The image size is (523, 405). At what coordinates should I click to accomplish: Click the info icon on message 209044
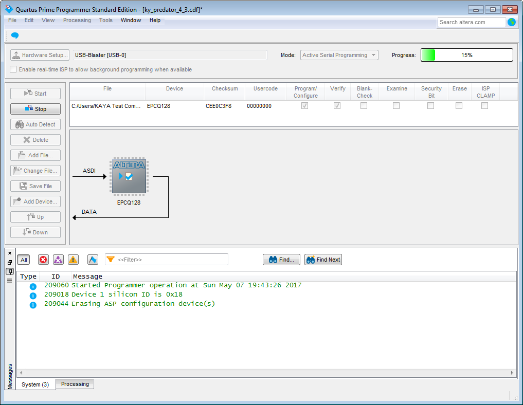pyautogui.click(x=33, y=305)
